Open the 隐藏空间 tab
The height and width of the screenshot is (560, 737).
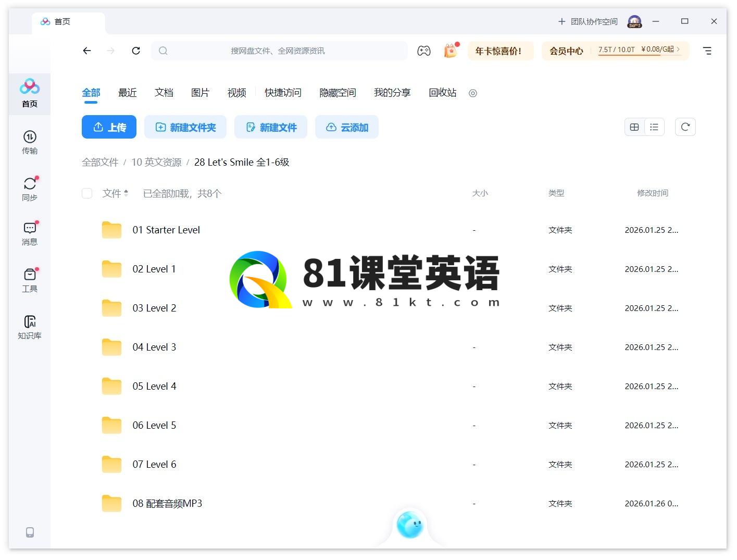pos(338,93)
